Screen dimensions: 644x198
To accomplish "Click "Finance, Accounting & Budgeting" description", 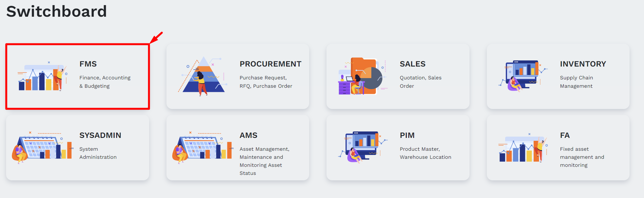I will [105, 82].
